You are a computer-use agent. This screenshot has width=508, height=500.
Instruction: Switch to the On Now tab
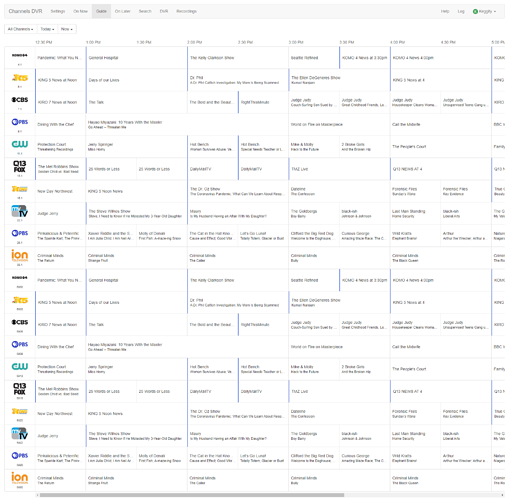80,11
